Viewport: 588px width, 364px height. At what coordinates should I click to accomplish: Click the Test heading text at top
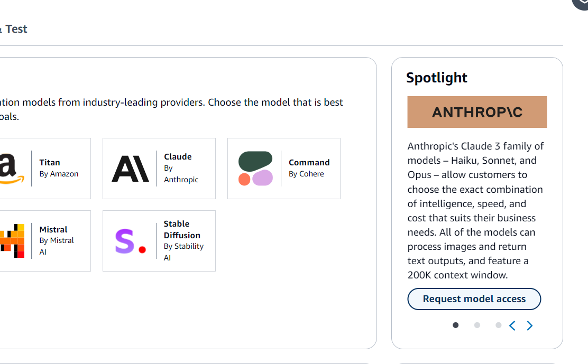[16, 29]
